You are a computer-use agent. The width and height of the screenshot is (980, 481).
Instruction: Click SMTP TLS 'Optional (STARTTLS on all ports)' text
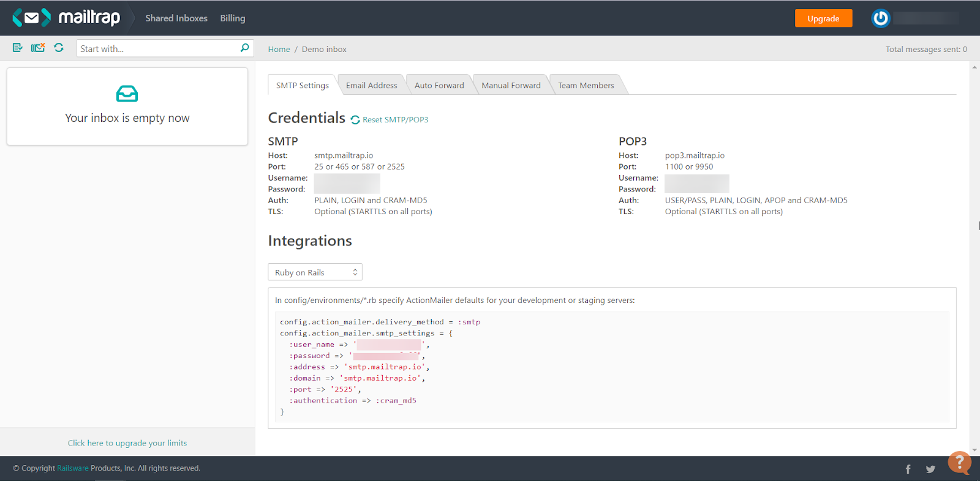pos(373,212)
